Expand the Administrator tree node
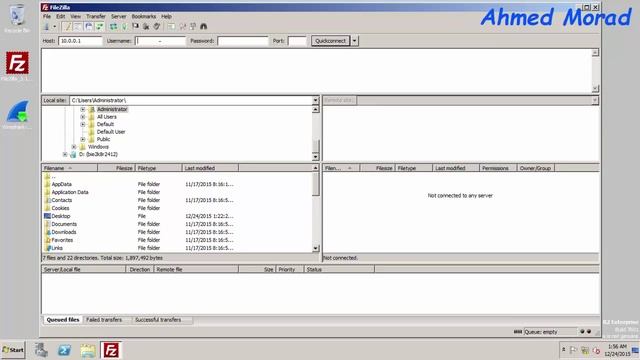This screenshot has height=360, width=640. click(x=83, y=109)
